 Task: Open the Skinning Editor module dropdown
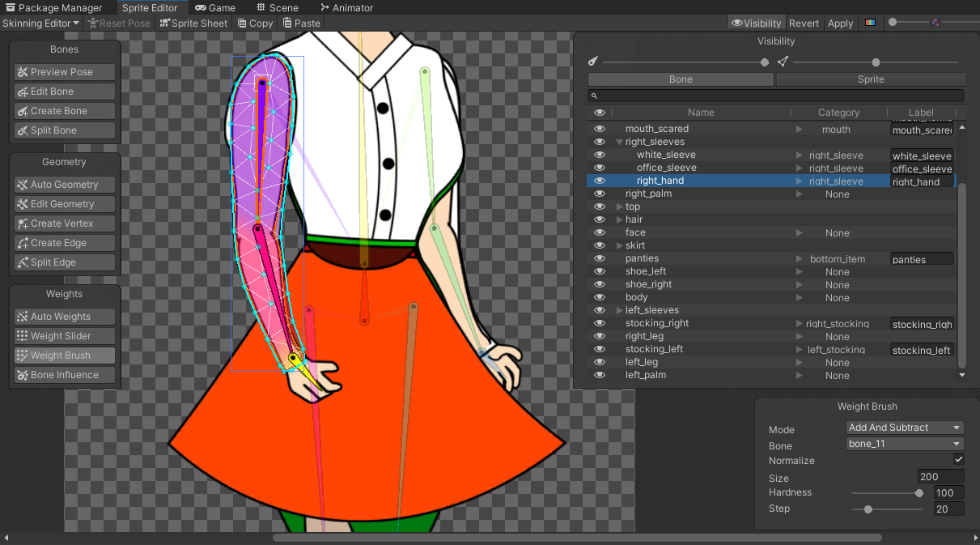(40, 23)
